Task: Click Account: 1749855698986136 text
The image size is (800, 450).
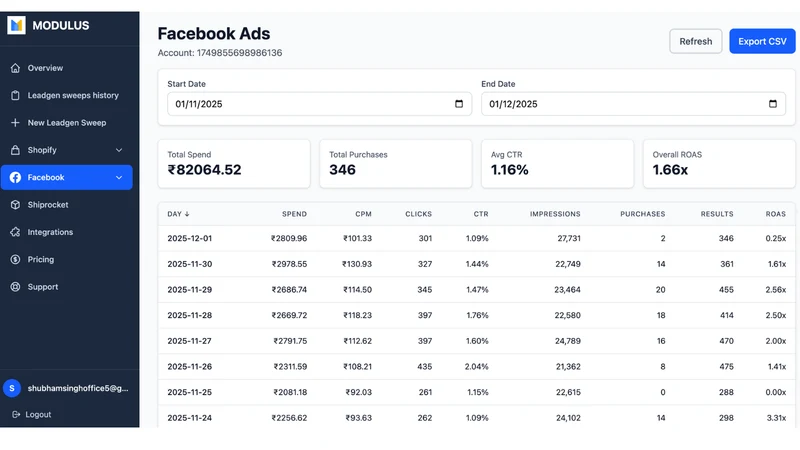Action: 220,53
